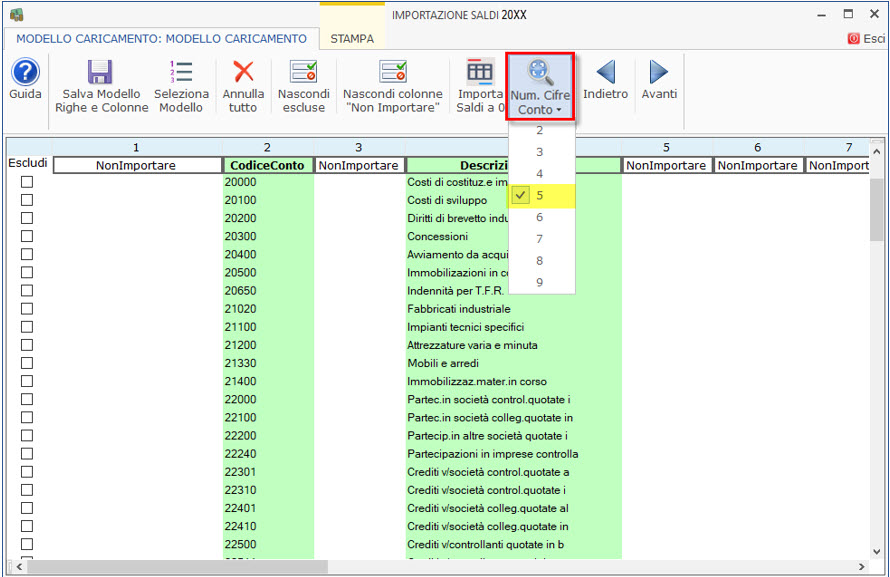The height and width of the screenshot is (577, 890).
Task: Check Escludi box for row 20650
Action: click(27, 290)
